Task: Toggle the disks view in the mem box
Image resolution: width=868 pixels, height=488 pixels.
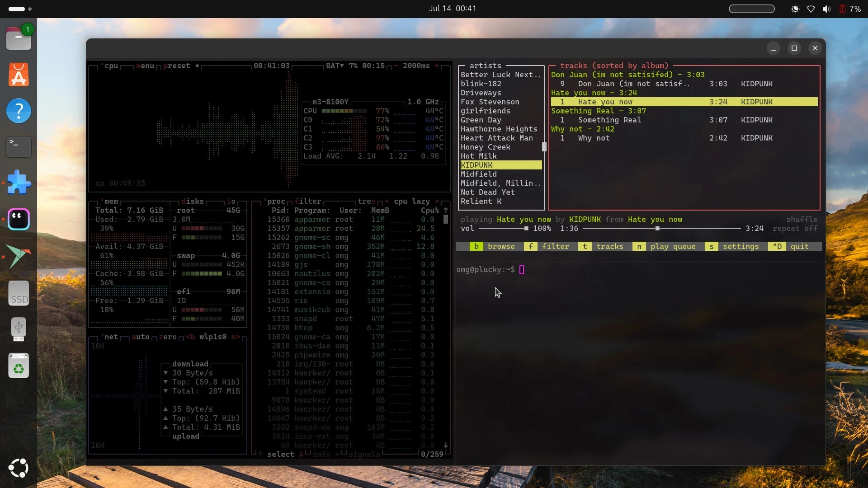Action: [193, 202]
